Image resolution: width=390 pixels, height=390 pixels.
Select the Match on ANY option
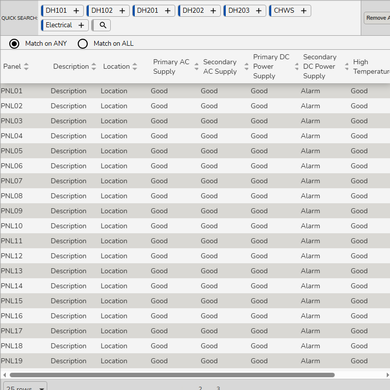tap(14, 44)
